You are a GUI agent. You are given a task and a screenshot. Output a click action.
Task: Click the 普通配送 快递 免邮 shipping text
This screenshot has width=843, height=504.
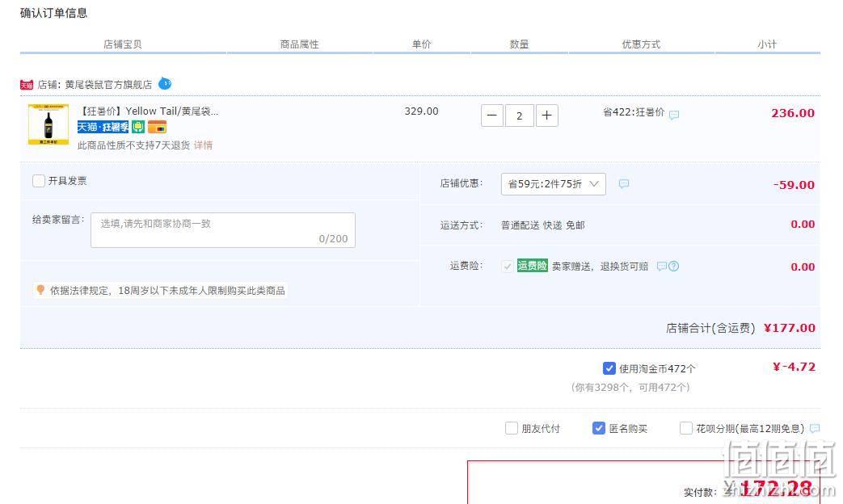[543, 225]
